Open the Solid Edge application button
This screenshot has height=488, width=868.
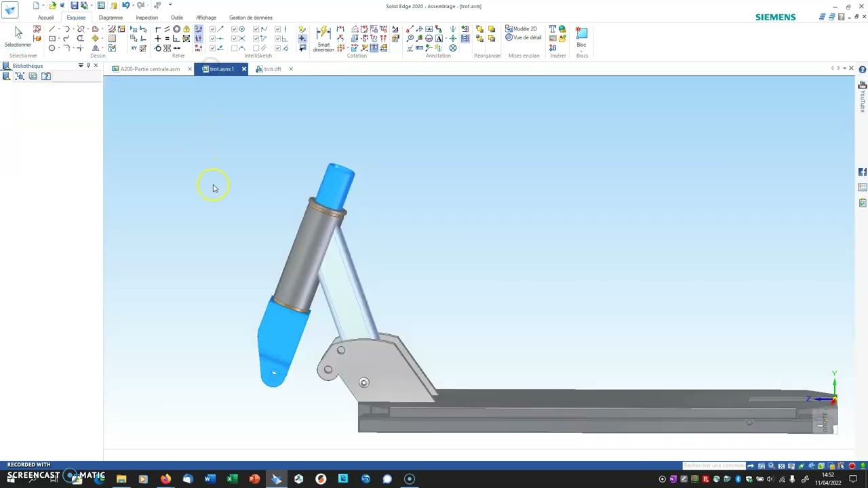coord(9,9)
